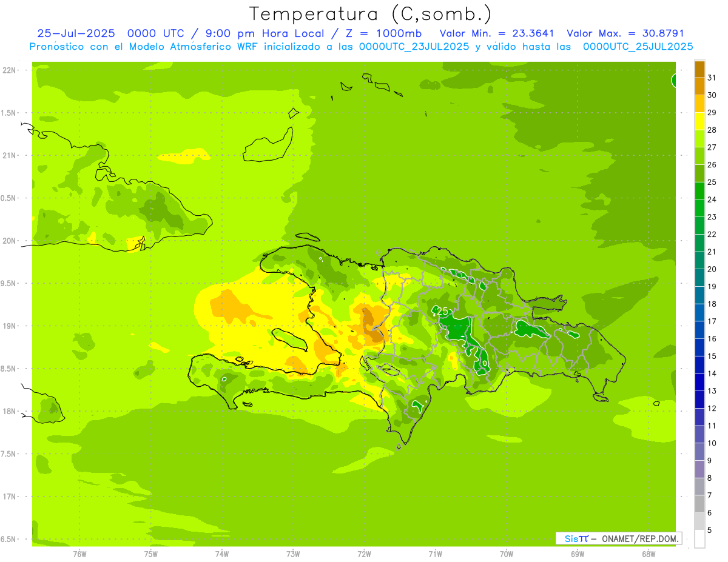Click the legend value "5"
The image size is (728, 562).
710,530
